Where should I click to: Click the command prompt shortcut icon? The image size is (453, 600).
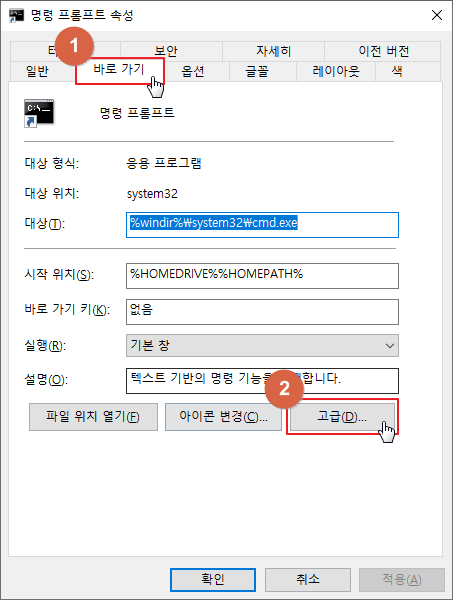[39, 113]
